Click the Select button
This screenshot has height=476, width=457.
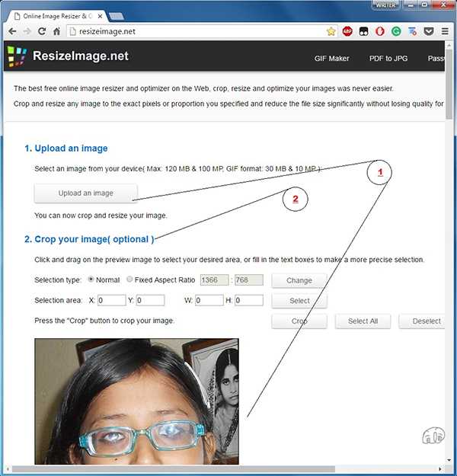click(x=299, y=301)
